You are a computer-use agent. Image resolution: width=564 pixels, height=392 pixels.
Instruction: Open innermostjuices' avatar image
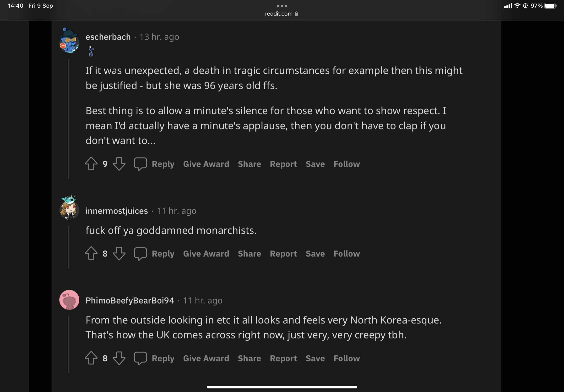coord(69,208)
